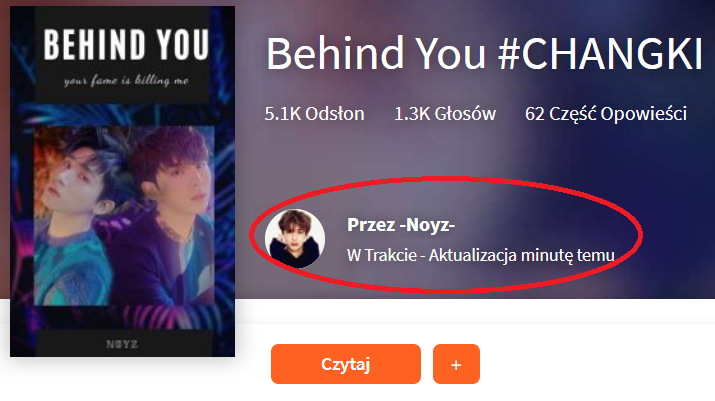Open the Przez -Noyz- author link
This screenshot has width=715, height=401.
pyautogui.click(x=401, y=225)
